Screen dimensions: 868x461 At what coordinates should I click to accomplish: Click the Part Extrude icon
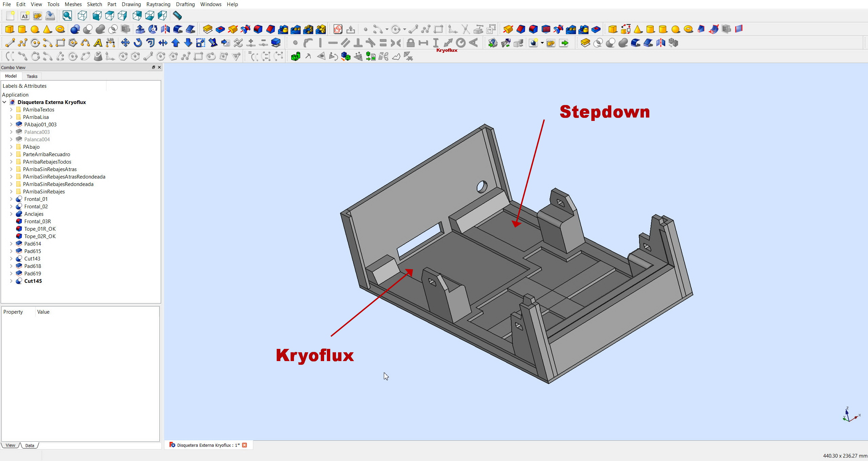[140, 29]
